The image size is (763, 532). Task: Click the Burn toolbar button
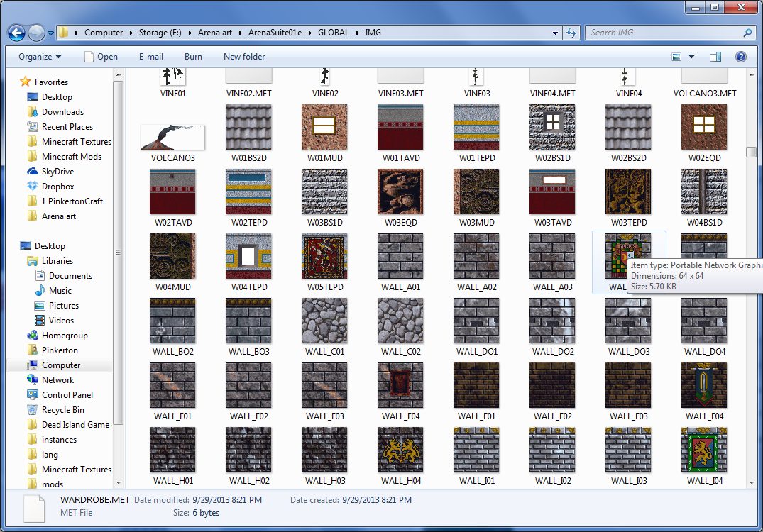tap(193, 57)
